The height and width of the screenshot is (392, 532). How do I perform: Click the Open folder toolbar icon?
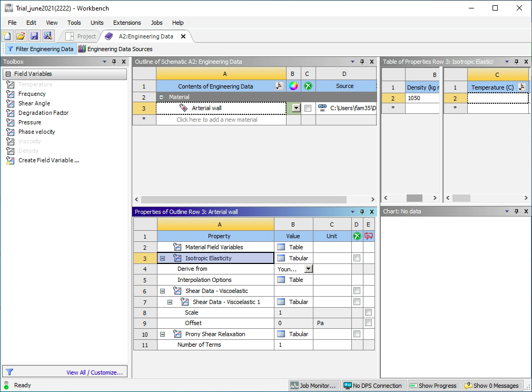21,36
